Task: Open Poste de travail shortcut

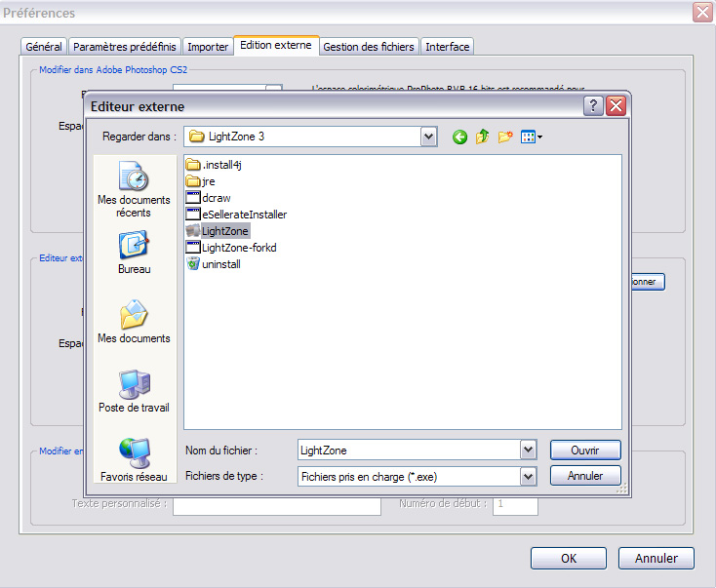Action: tap(134, 391)
